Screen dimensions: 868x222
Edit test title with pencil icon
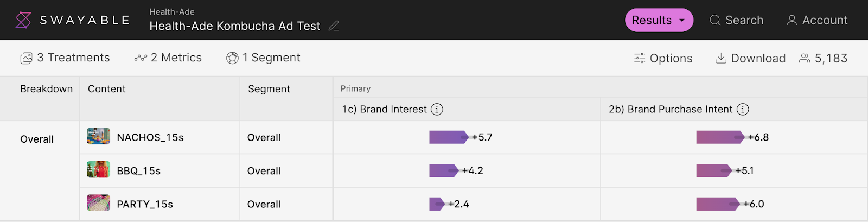(x=334, y=26)
